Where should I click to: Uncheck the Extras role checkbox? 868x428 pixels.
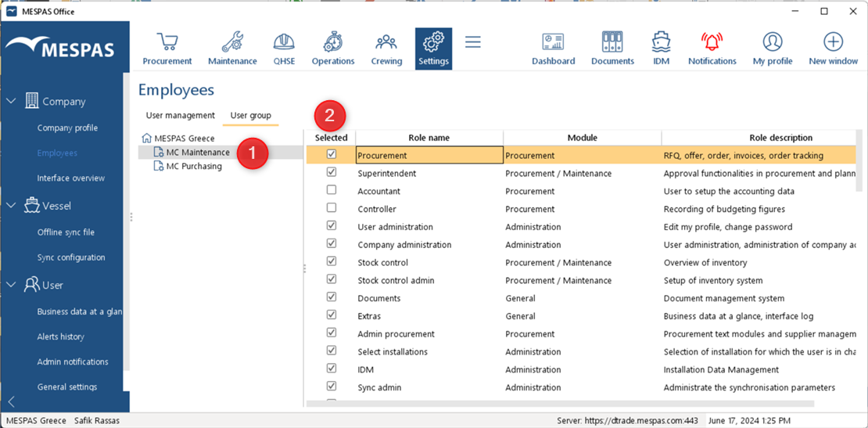tap(331, 315)
